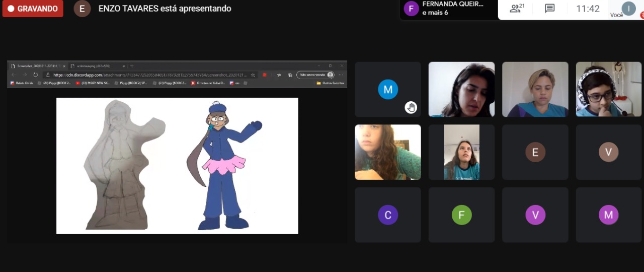The width and height of the screenshot is (644, 272).
Task: Click your own 'Você' avatar
Action: click(628, 8)
